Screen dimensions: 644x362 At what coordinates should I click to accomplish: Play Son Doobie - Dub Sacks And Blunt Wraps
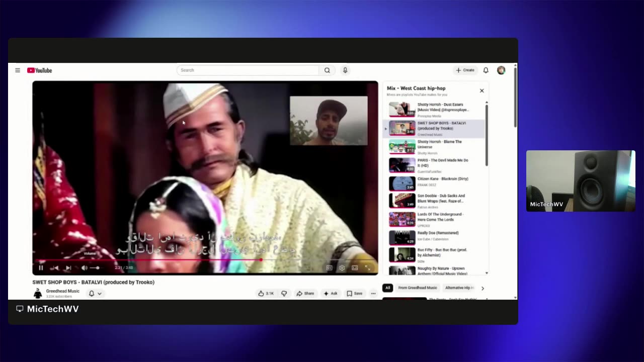pos(434,201)
